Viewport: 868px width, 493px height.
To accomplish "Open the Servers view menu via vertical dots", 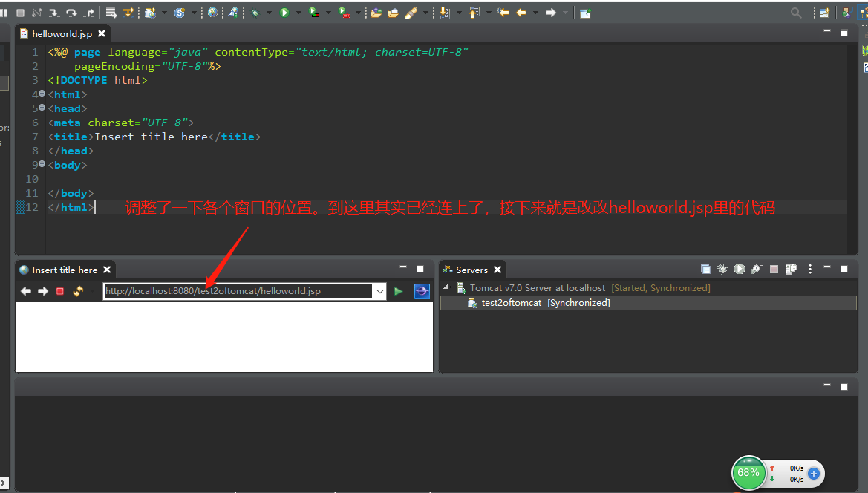I will [811, 269].
